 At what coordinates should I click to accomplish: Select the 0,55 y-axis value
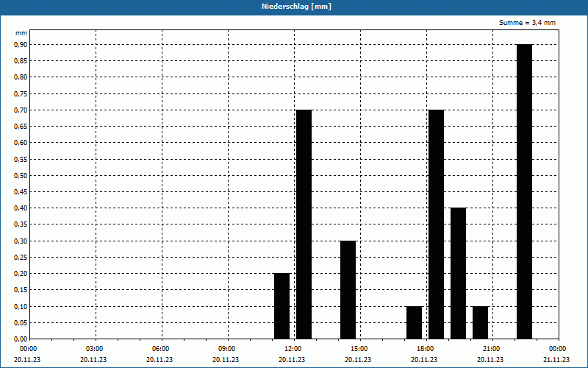(21, 159)
